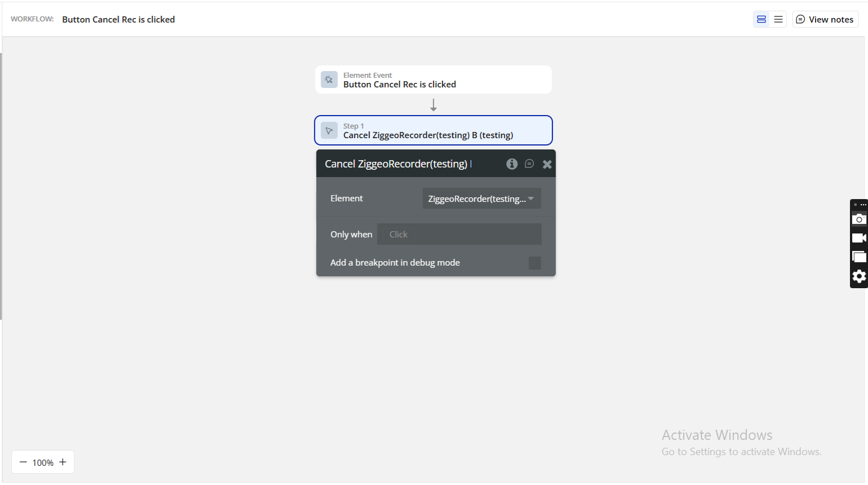The width and height of the screenshot is (868, 485).
Task: Click the 'Add a breakpoint in debug mode' label
Action: tap(395, 263)
